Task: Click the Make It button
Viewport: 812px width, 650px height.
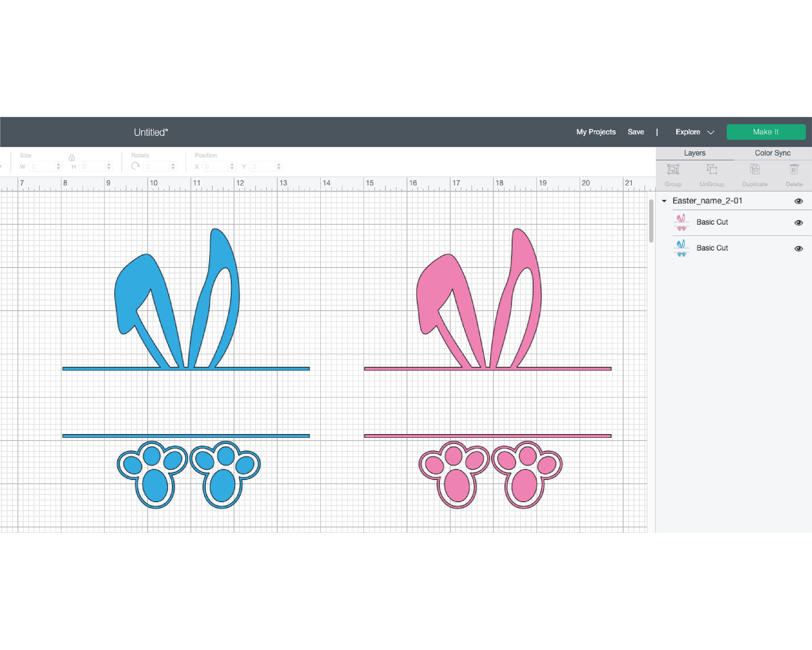Action: coord(766,132)
